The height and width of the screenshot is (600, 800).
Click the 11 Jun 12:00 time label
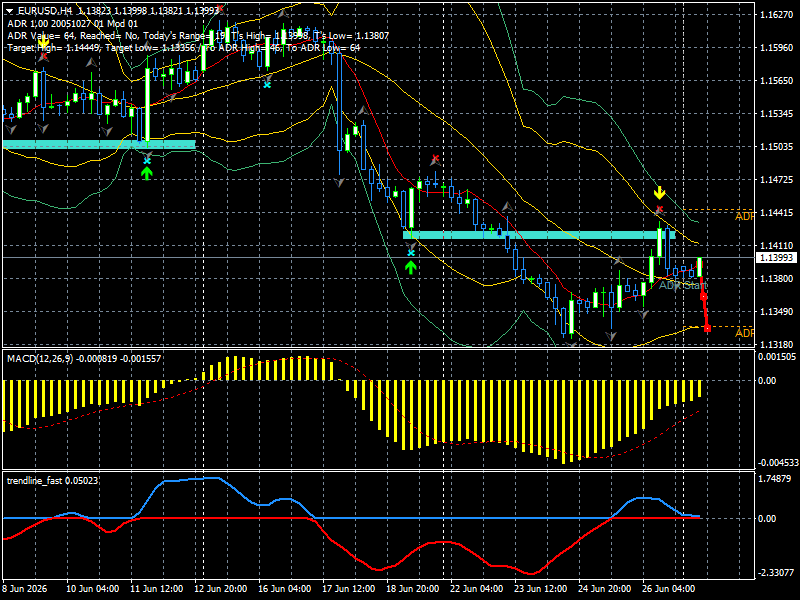pos(157,589)
